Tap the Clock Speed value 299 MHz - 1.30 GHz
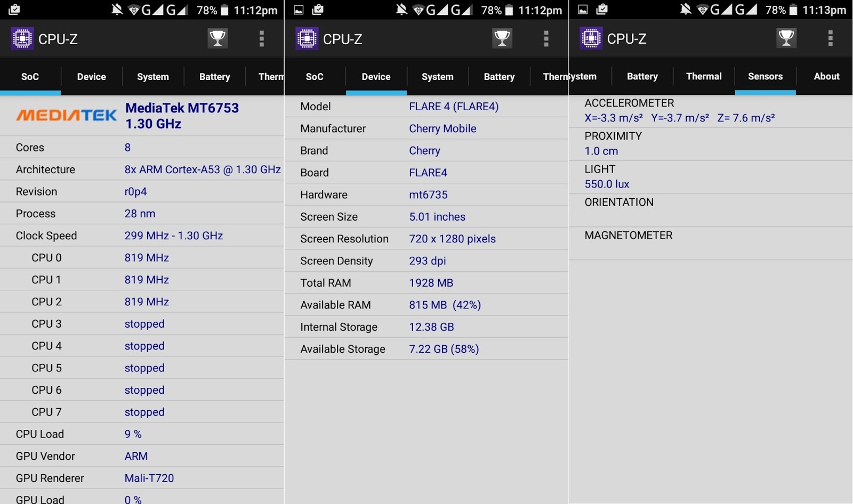This screenshot has width=853, height=504. pyautogui.click(x=174, y=235)
